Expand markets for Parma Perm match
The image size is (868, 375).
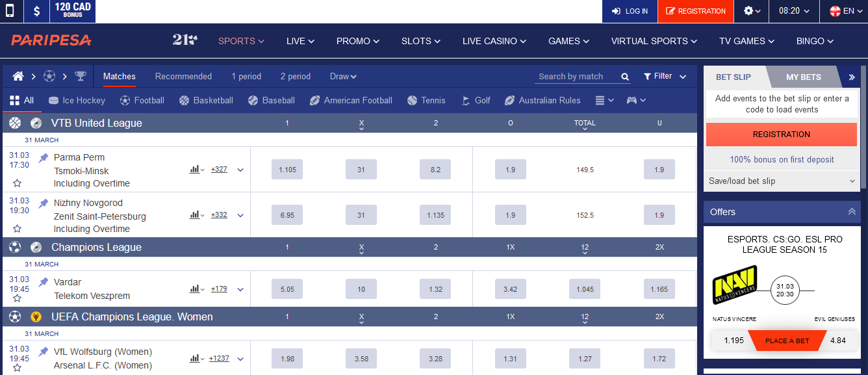(x=240, y=170)
